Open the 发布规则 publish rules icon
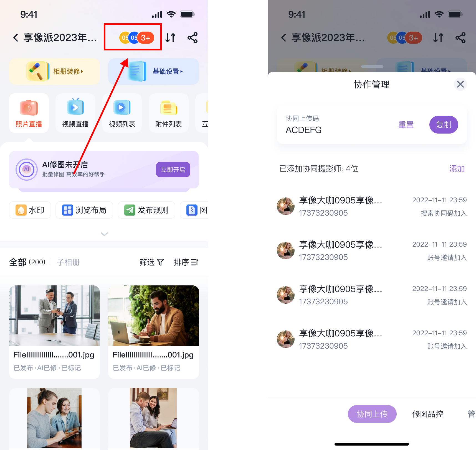 (146, 210)
